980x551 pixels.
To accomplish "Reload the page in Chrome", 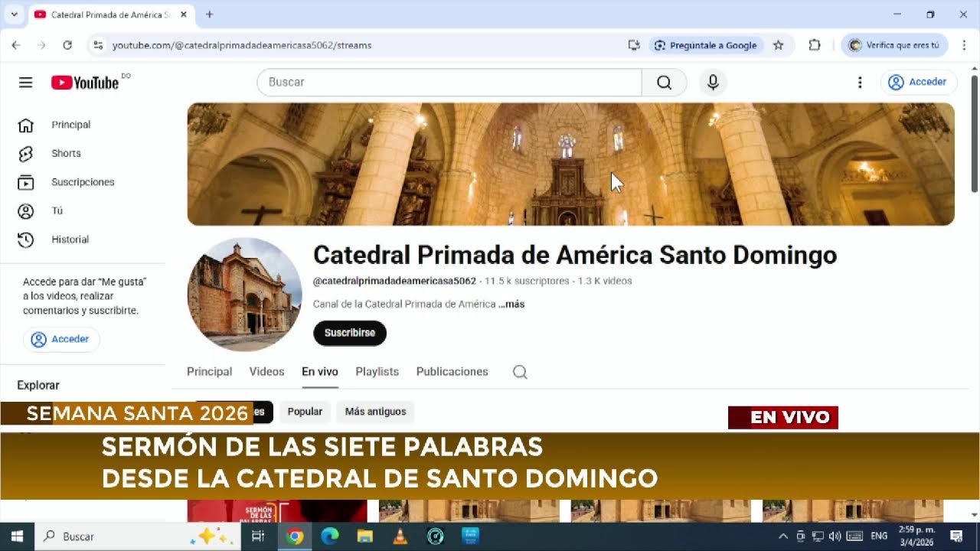I will click(x=67, y=45).
